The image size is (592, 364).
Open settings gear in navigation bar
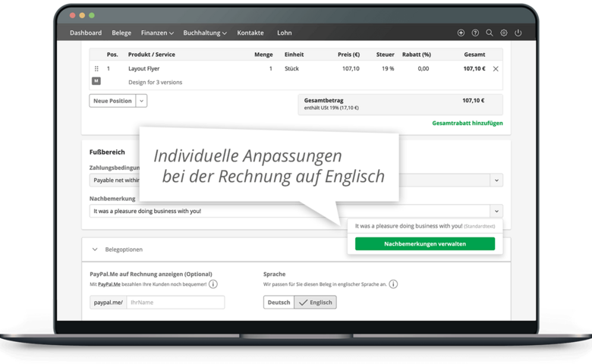(x=504, y=33)
